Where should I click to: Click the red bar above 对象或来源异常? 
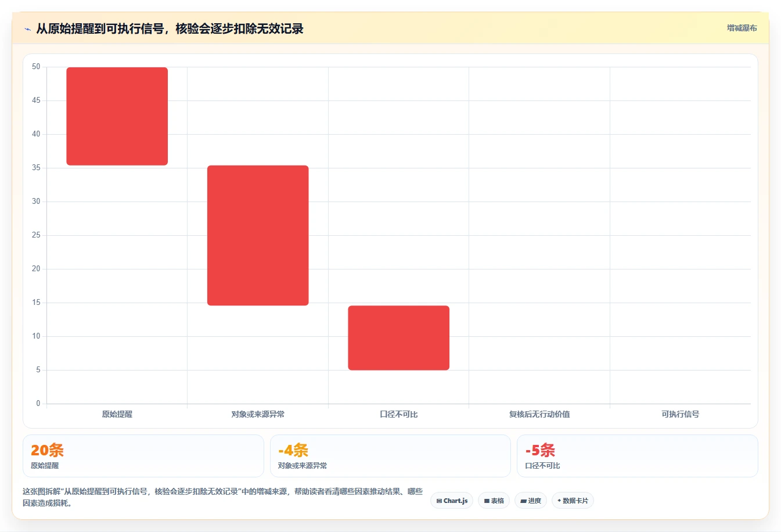click(258, 235)
